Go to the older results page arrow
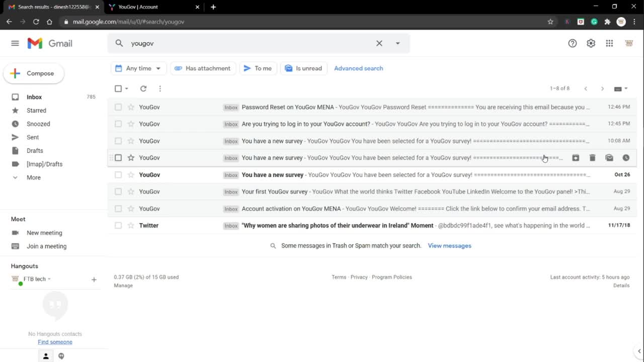 (x=602, y=88)
